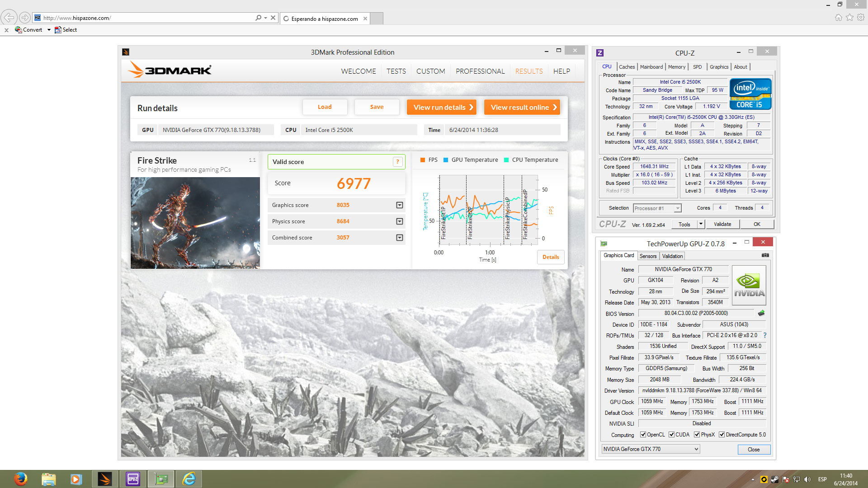The image size is (868, 488).
Task: Open the media player taskbar icon
Action: tap(76, 479)
